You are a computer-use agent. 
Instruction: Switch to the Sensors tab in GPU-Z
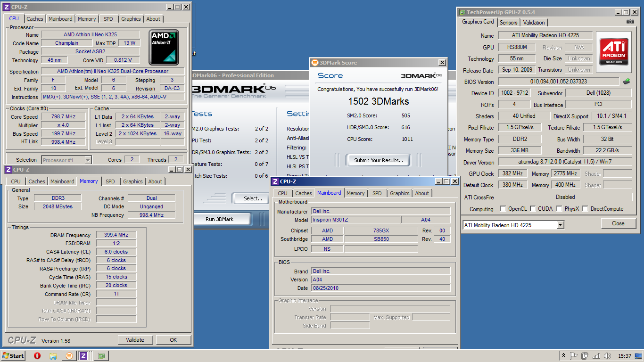tap(508, 23)
